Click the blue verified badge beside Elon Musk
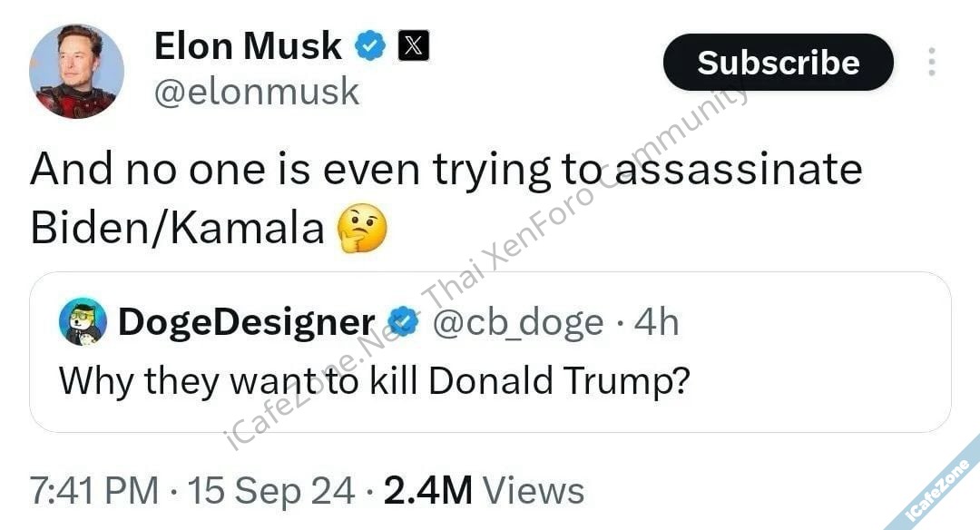The image size is (980, 530). pos(370,46)
